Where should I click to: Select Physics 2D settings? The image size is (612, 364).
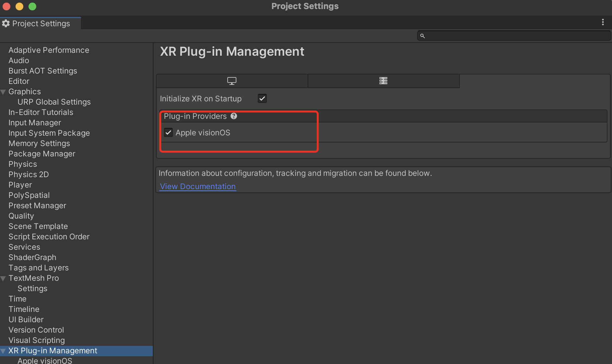pyautogui.click(x=28, y=175)
